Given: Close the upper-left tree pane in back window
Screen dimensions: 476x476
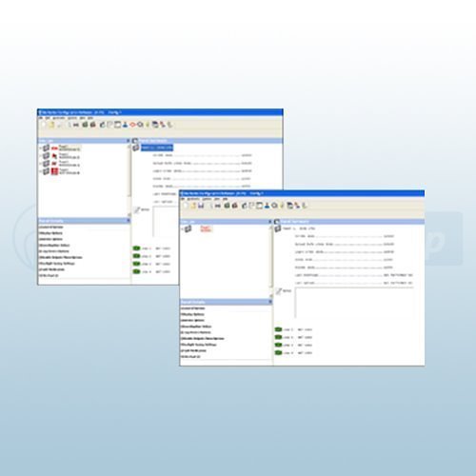Looking at the screenshot, I should pos(129,141).
